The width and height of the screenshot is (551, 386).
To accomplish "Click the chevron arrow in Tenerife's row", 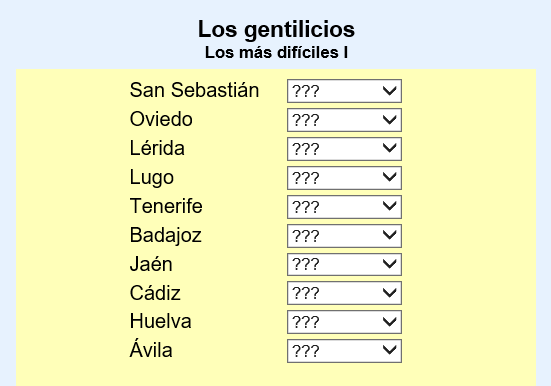I will [389, 207].
